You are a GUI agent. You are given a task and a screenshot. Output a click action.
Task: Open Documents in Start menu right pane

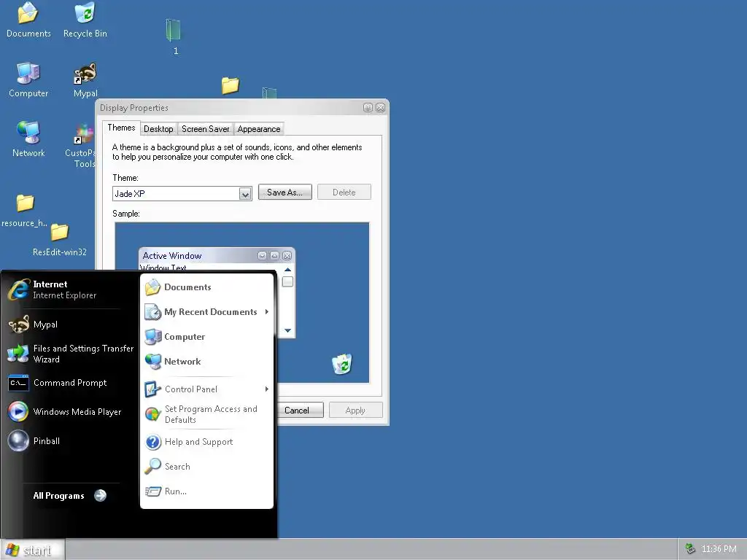pos(206,287)
